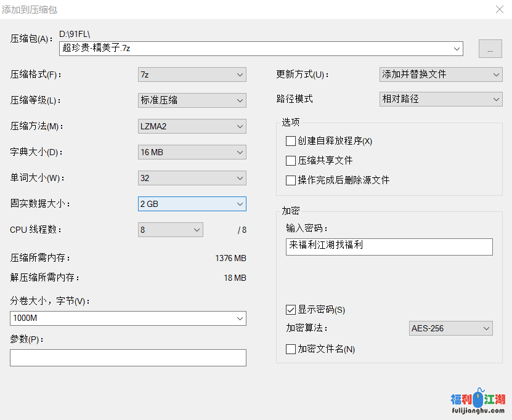
Task: Click the browse button next to archive path
Action: pos(490,49)
